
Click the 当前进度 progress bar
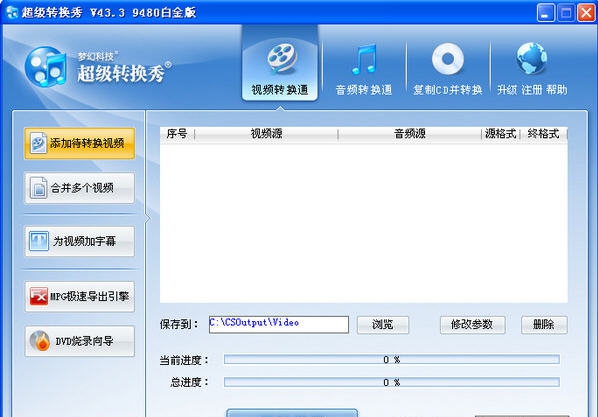tap(392, 359)
